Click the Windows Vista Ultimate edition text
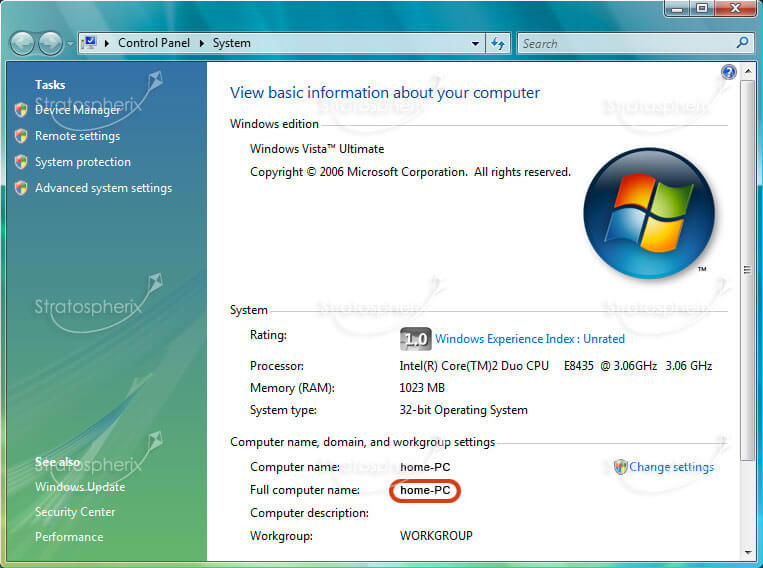 point(317,149)
